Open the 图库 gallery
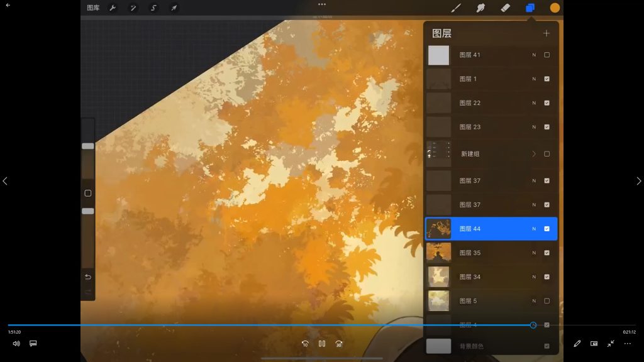 [x=93, y=8]
